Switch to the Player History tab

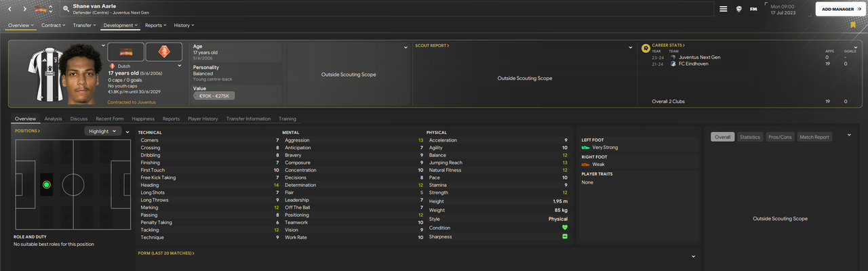click(x=203, y=119)
